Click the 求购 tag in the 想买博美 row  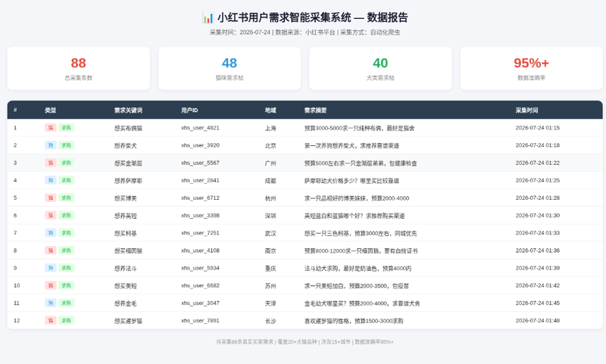tap(66, 198)
